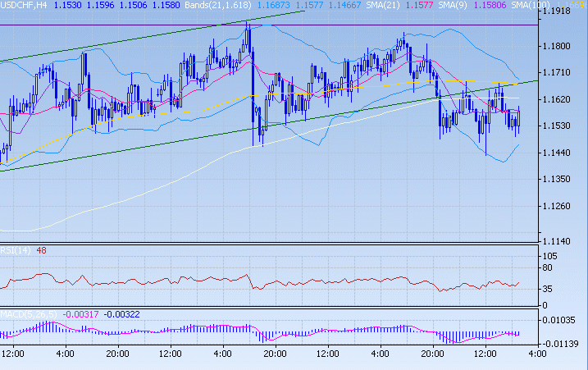Click the USDCHF,H4 symbol label

[x=26, y=6]
